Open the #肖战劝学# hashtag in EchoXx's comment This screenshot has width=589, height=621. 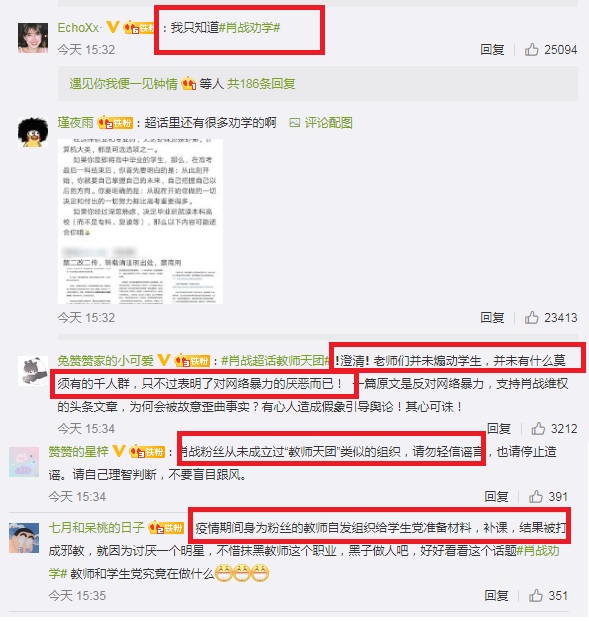pos(250,27)
